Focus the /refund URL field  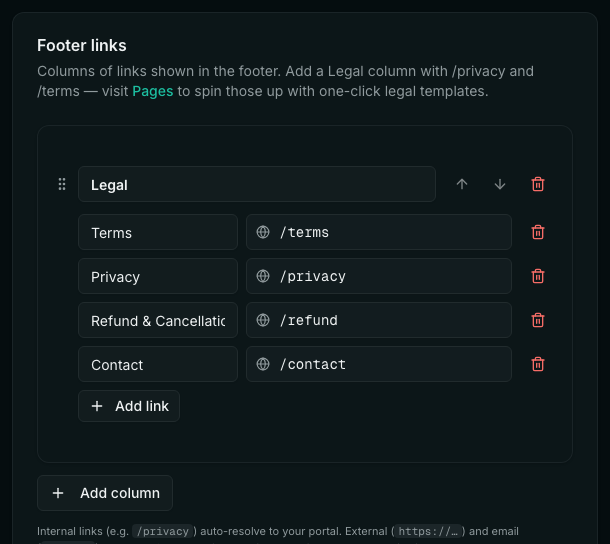(x=379, y=320)
